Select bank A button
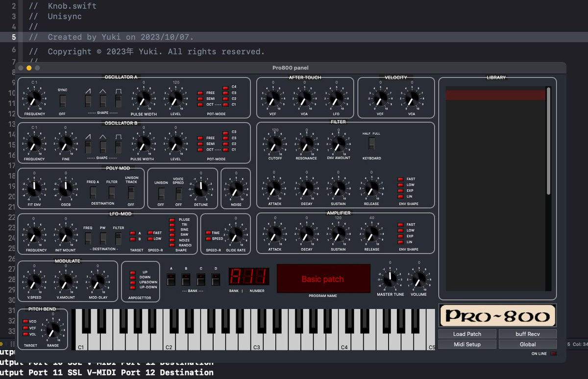 click(171, 280)
